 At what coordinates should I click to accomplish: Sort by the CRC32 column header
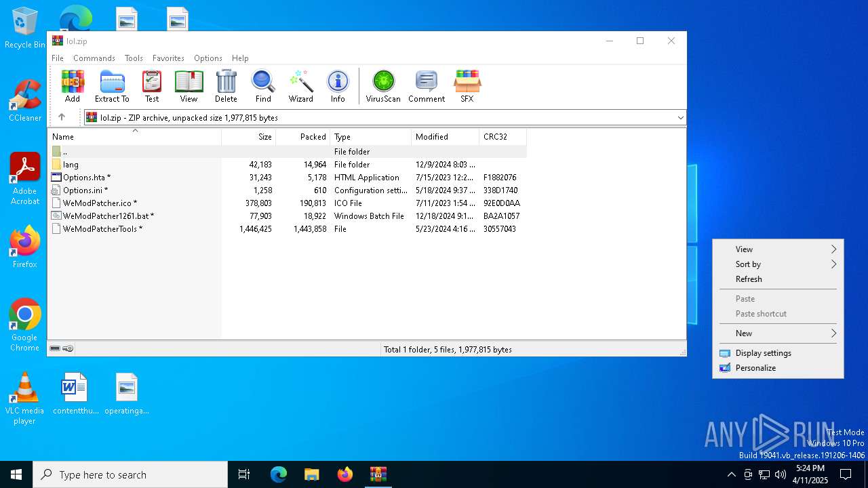pos(503,137)
